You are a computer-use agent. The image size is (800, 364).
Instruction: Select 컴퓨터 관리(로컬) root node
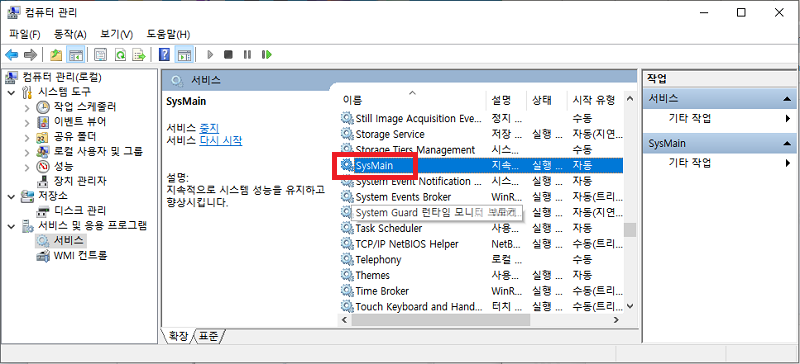[x=62, y=78]
